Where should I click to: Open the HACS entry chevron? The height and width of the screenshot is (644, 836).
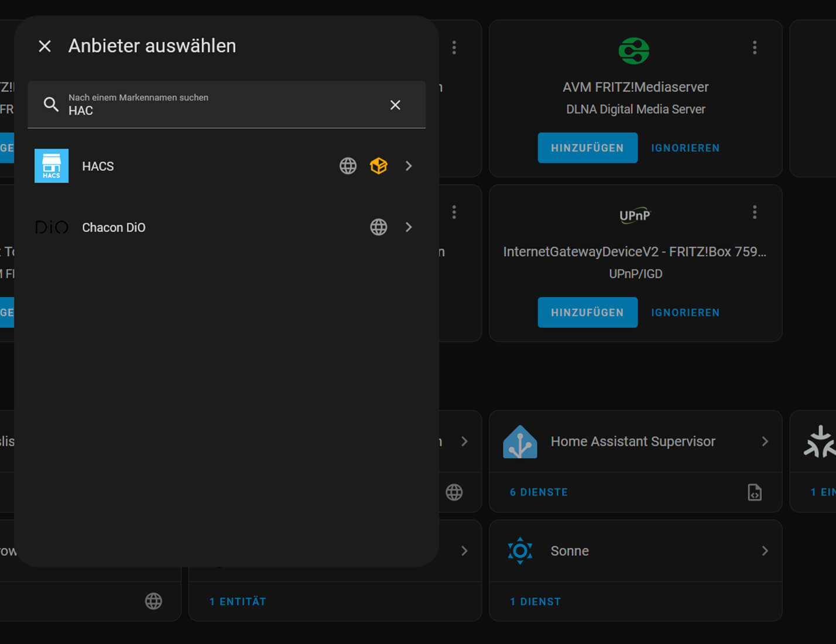click(x=409, y=166)
